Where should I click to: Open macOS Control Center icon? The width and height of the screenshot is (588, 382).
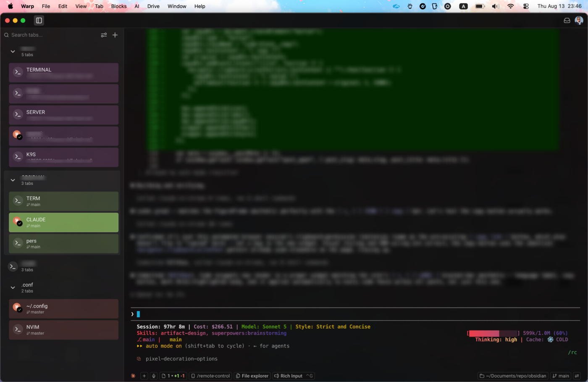click(x=526, y=6)
